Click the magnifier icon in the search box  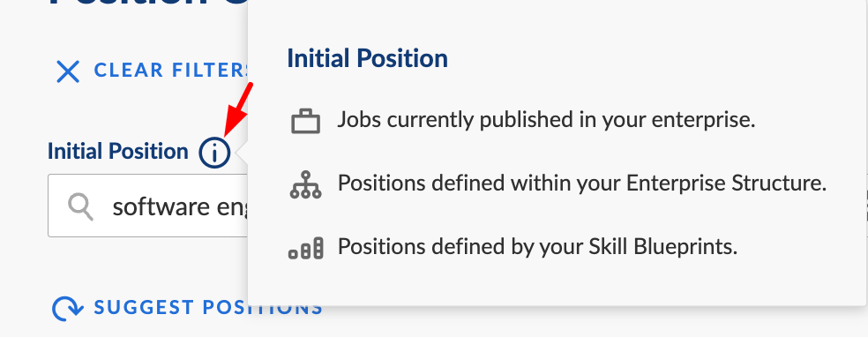coord(80,207)
